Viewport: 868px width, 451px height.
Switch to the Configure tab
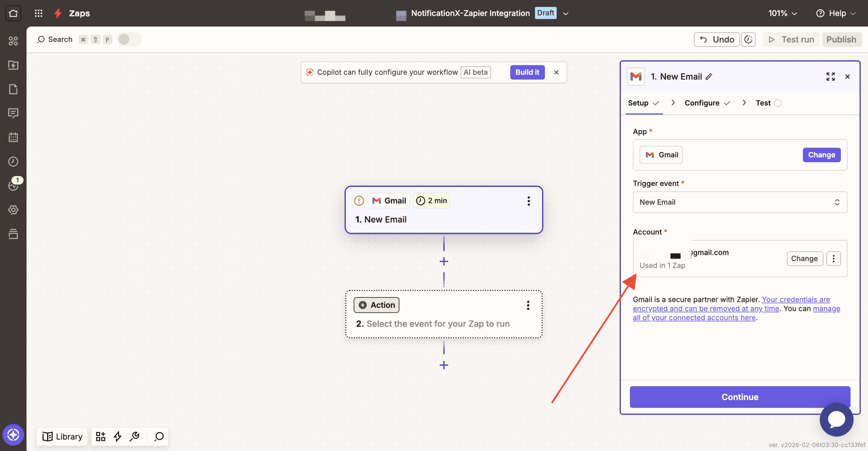pos(702,103)
